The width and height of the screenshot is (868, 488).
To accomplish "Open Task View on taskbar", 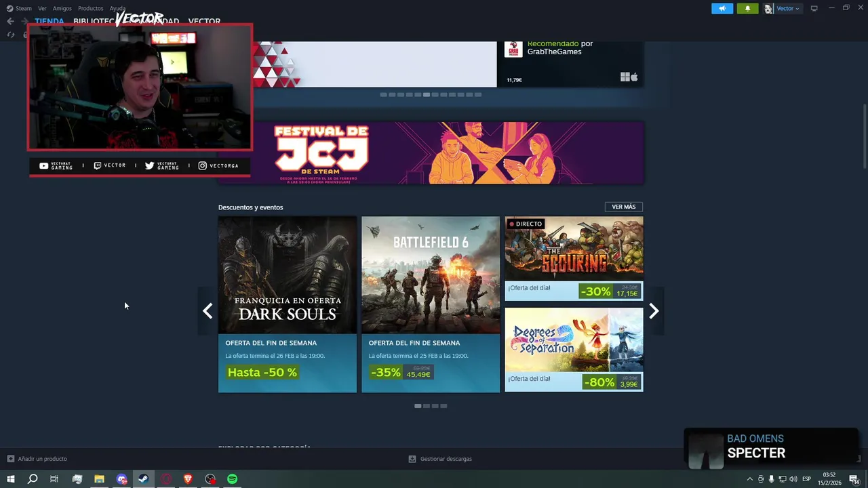I will coord(54,479).
